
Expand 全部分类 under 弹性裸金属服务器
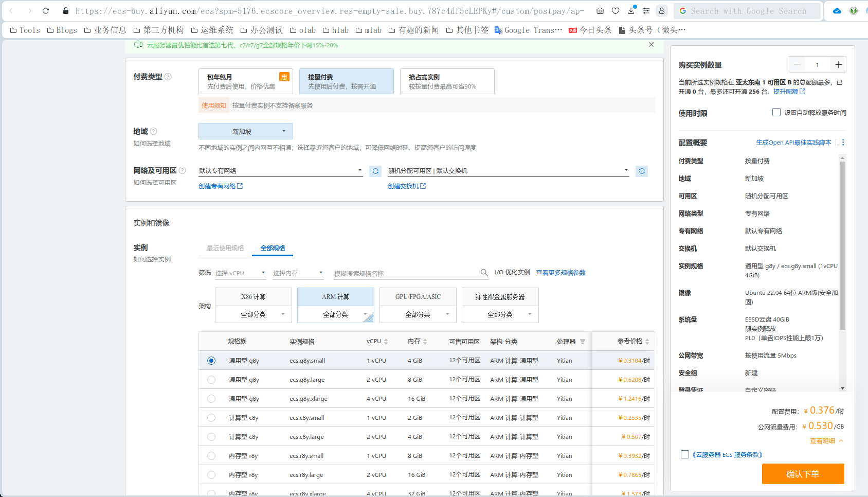click(x=500, y=314)
